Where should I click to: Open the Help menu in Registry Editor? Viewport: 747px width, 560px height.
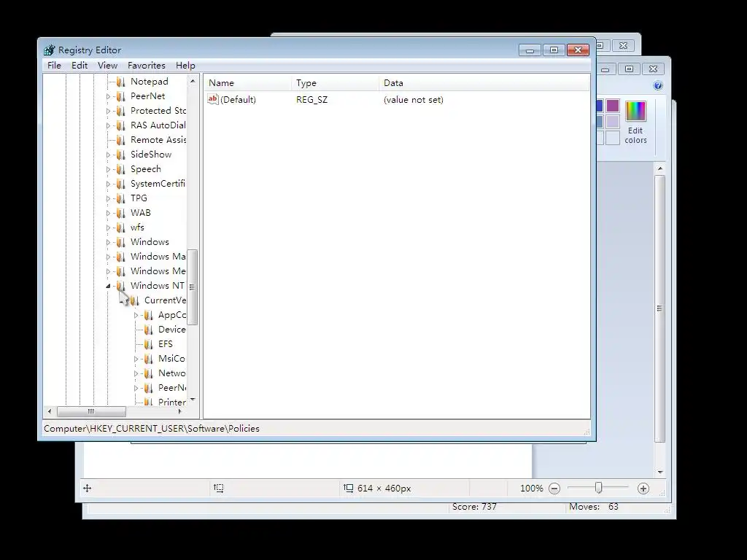[x=185, y=65]
